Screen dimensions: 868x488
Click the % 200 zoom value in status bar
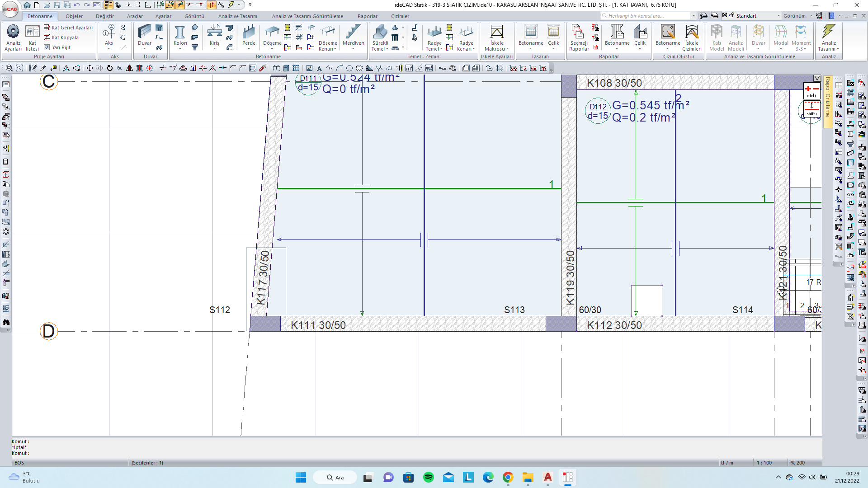pos(797,463)
